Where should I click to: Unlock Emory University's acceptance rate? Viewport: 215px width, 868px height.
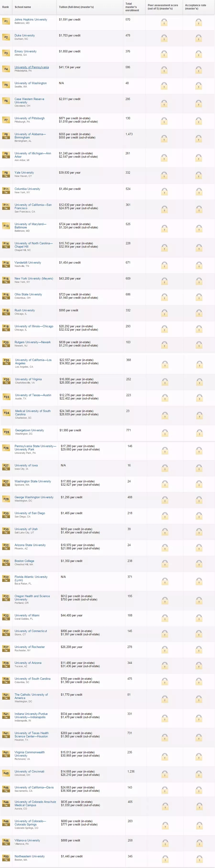click(199, 54)
